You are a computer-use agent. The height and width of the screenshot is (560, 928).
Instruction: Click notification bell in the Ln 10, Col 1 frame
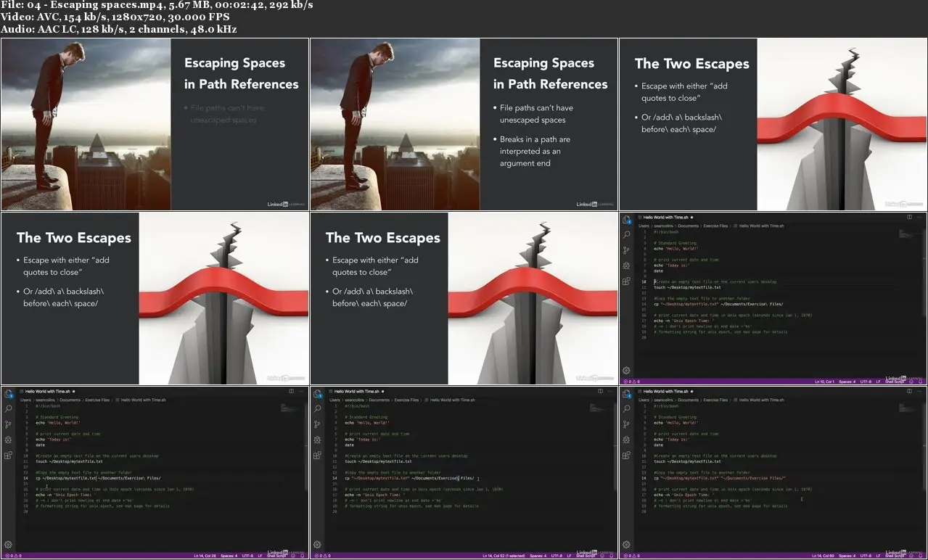coord(921,382)
